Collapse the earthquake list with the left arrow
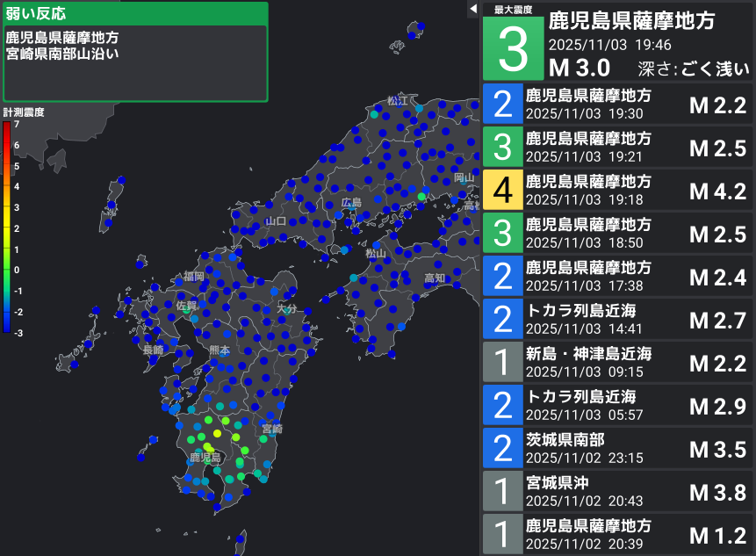Image resolution: width=756 pixels, height=556 pixels. tap(474, 7)
